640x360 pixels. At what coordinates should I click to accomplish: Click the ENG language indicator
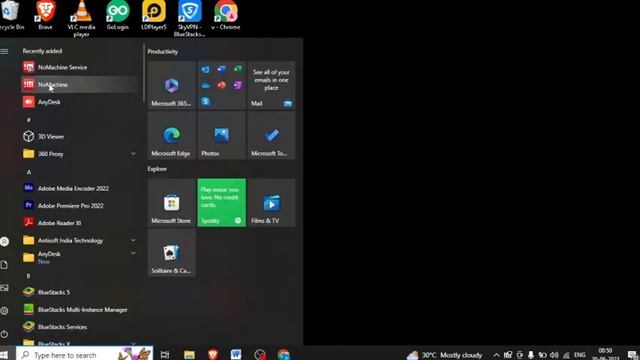580,355
